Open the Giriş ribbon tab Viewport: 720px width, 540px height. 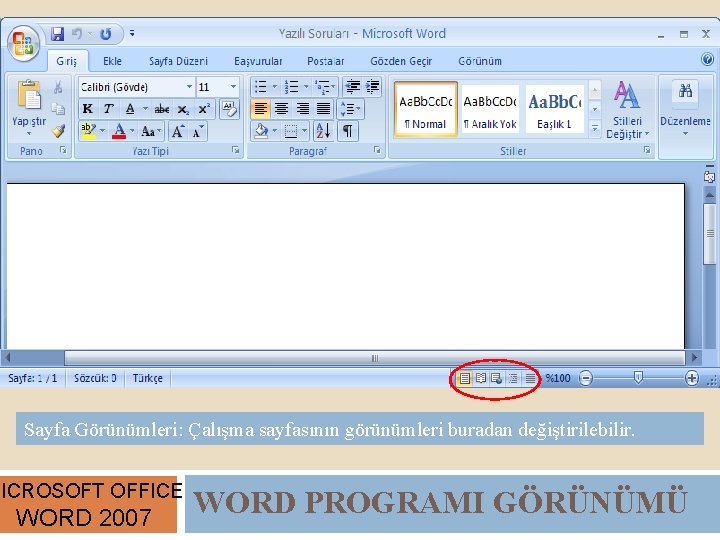pos(67,61)
